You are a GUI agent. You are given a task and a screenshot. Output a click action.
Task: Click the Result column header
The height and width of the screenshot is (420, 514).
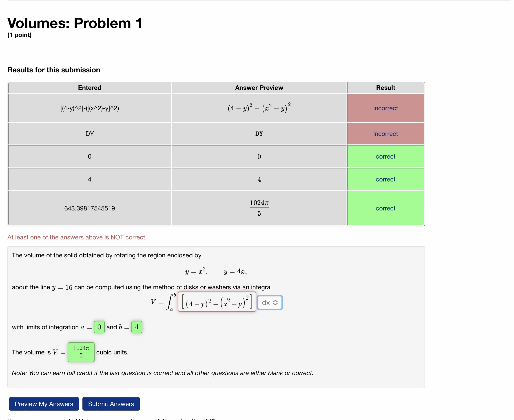pyautogui.click(x=385, y=88)
